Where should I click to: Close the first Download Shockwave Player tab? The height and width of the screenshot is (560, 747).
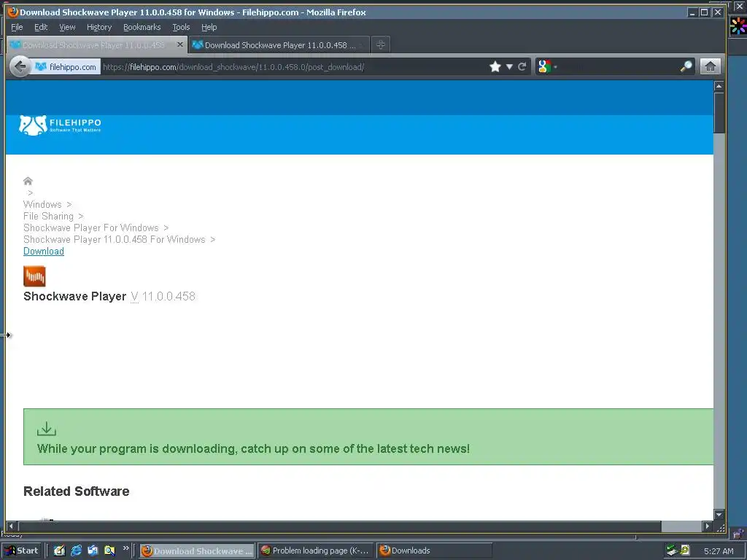(180, 44)
